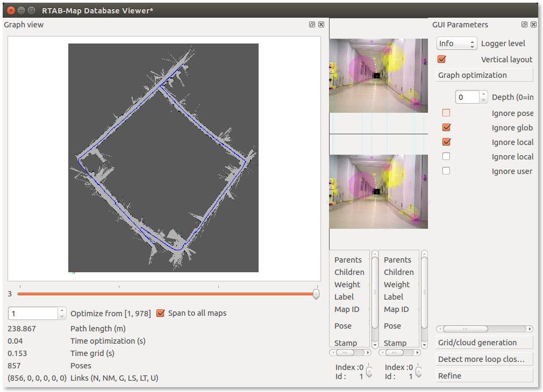543x392 pixels.
Task: Click down arrow of left info list scrollbar
Action: pyautogui.click(x=375, y=344)
